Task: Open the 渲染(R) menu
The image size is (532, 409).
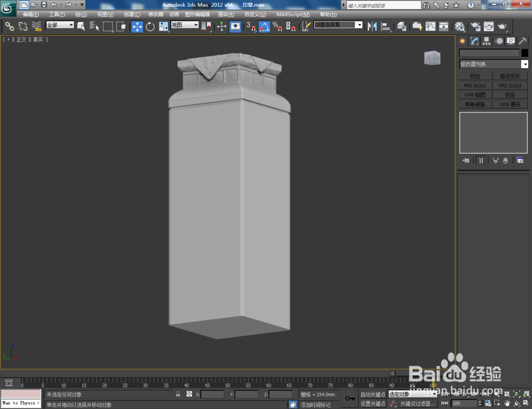Action: click(226, 14)
